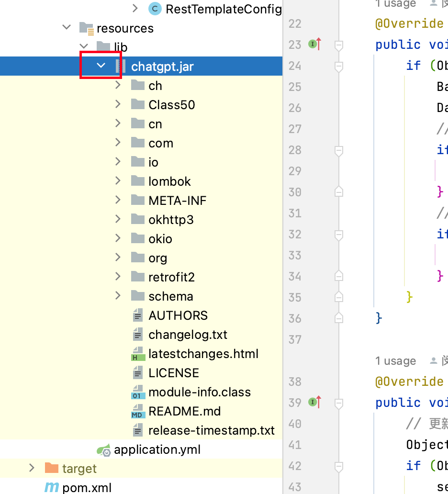Click the latestchanges.html file icon

[138, 354]
